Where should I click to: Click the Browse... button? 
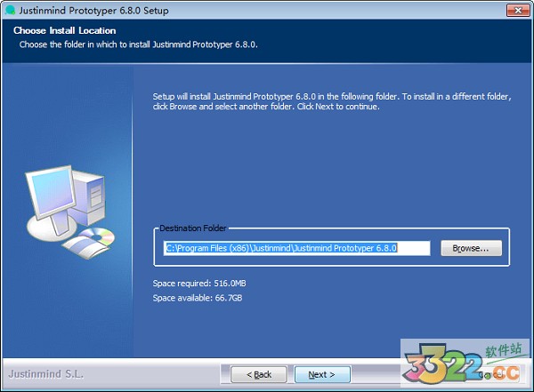[x=471, y=248]
